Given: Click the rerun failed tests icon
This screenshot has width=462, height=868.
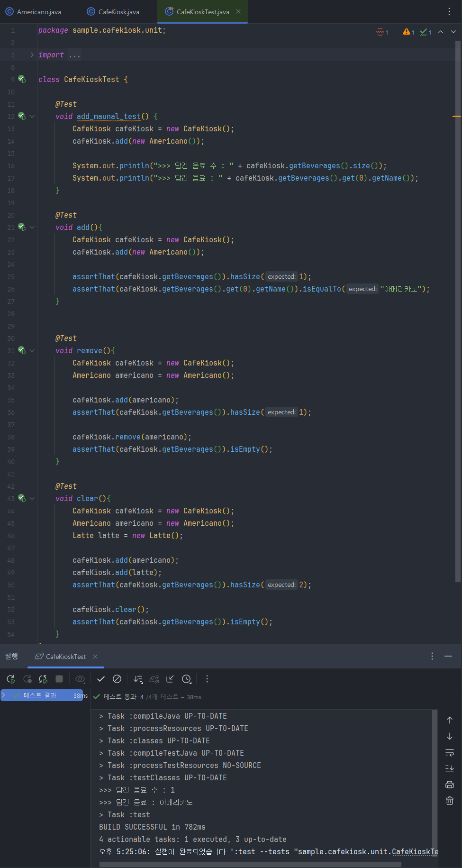Looking at the screenshot, I should [27, 679].
